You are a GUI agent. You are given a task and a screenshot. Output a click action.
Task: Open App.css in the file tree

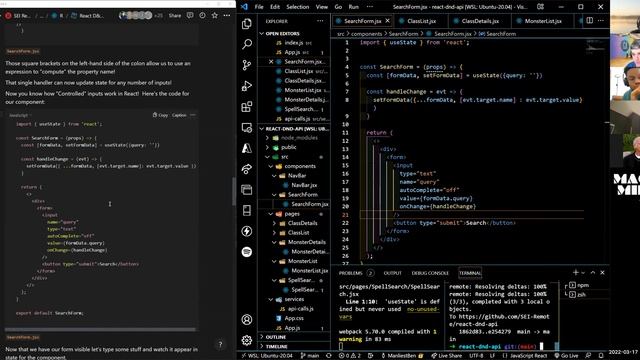[x=294, y=318]
